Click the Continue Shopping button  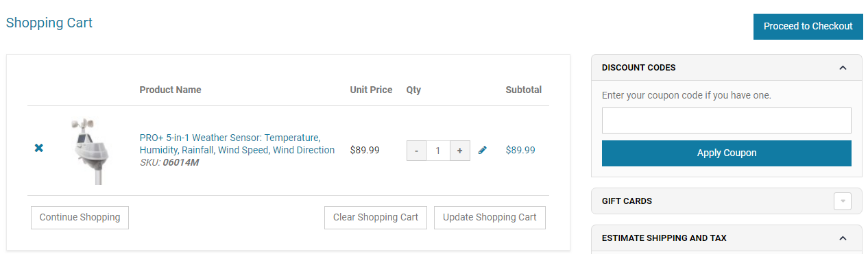pyautogui.click(x=80, y=218)
